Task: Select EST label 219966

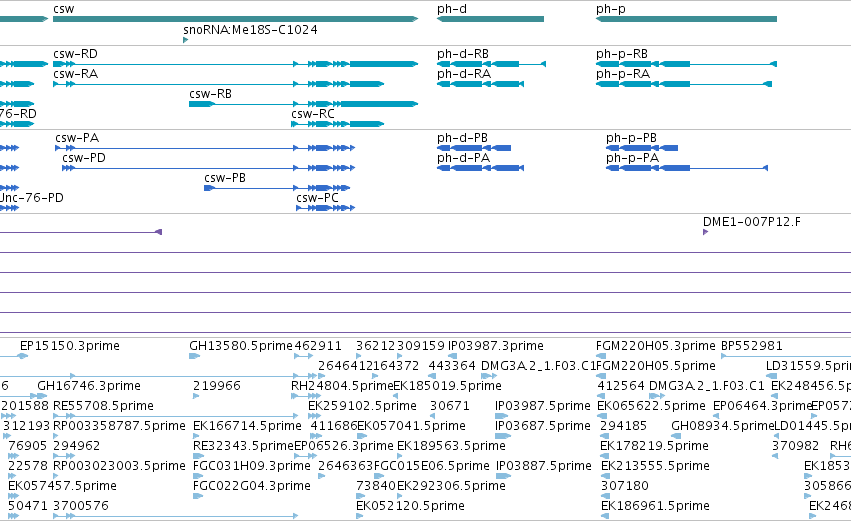Action: tap(217, 386)
